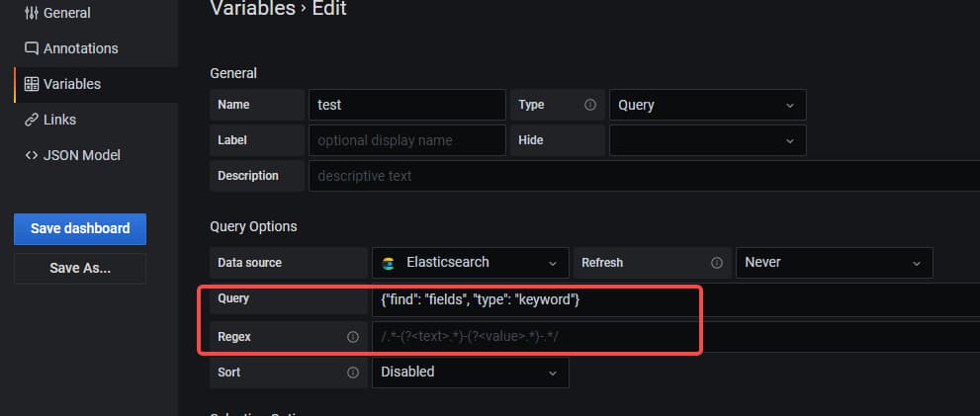The image size is (980, 416).
Task: Click the Name field containing test
Action: [x=406, y=105]
